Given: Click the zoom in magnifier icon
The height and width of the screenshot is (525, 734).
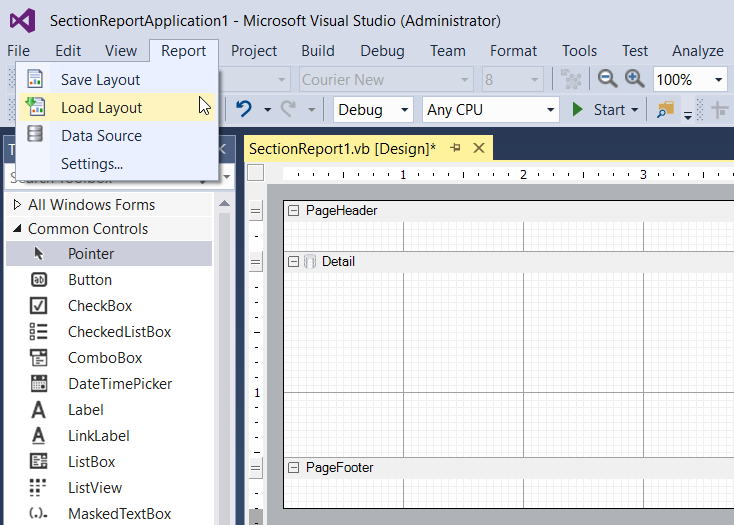Looking at the screenshot, I should click(634, 79).
